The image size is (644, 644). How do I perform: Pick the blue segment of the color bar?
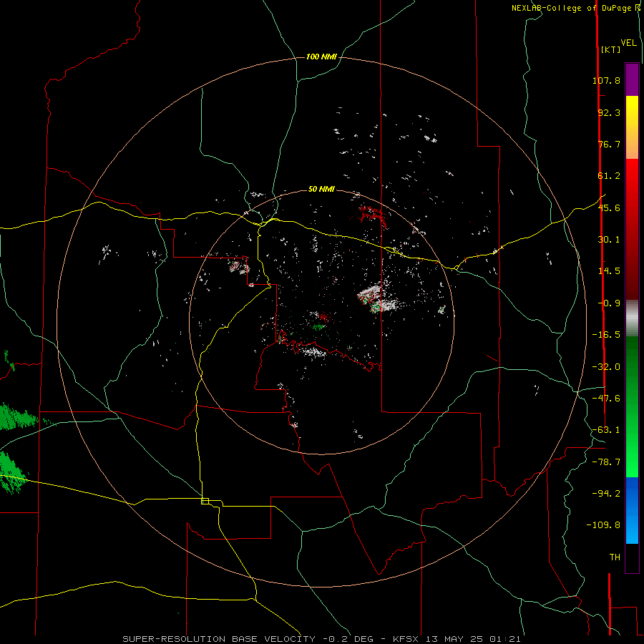[632, 510]
